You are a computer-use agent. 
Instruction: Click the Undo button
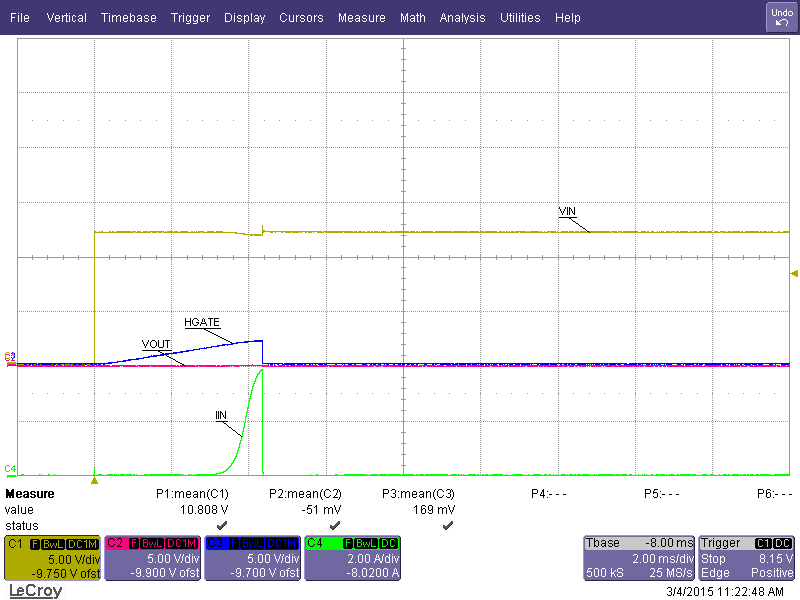pyautogui.click(x=781, y=17)
